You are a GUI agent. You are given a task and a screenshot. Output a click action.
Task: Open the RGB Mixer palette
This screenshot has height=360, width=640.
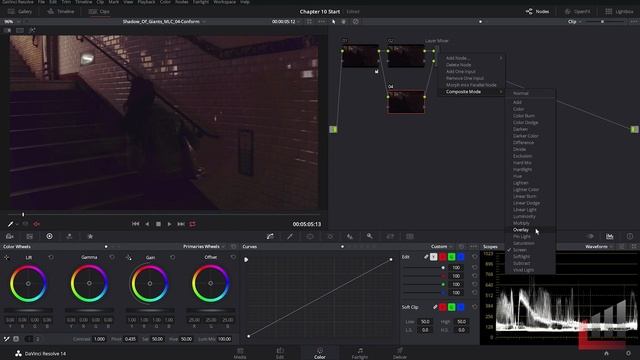69,236
